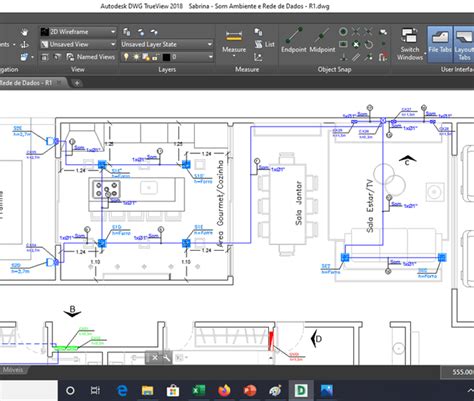
Task: Toggle the Layout Tabs button
Action: tap(464, 44)
